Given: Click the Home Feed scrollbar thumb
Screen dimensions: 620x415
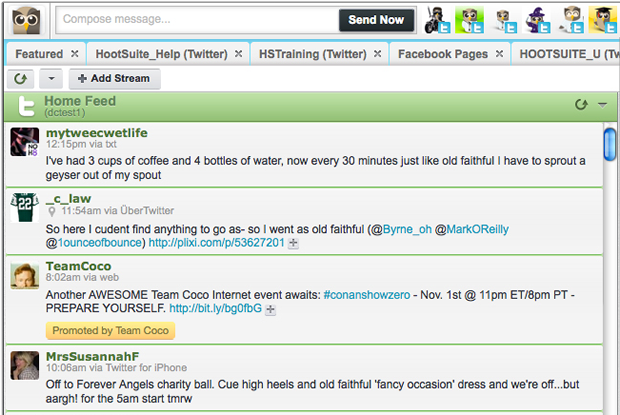Looking at the screenshot, I should click(x=609, y=144).
